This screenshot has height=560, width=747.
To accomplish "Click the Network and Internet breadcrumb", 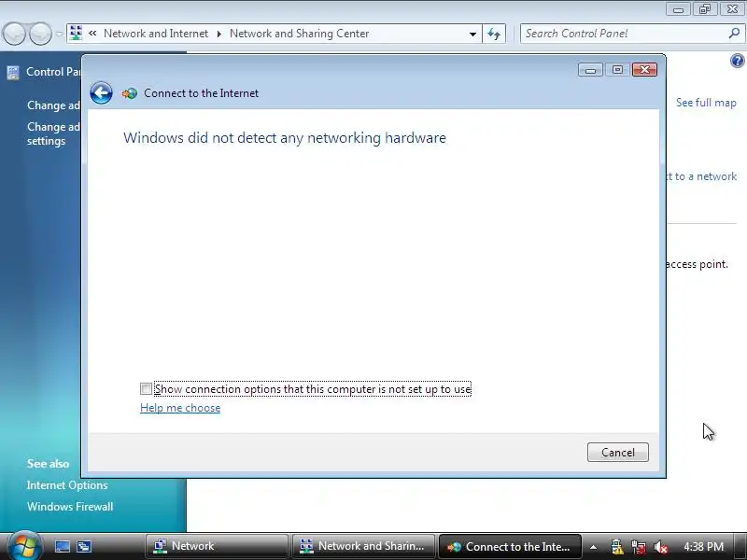I will 156,34.
